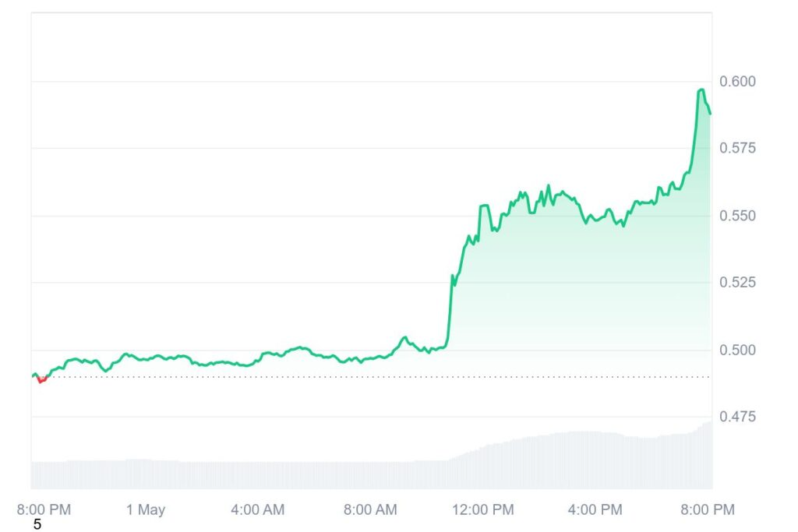This screenshot has height=532, width=798.
Task: Select the 0.575 price axis label
Action: coord(739,148)
